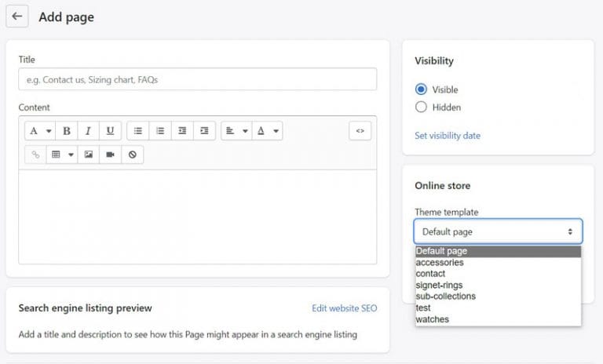
Task: Toggle underline formatting
Action: [110, 131]
